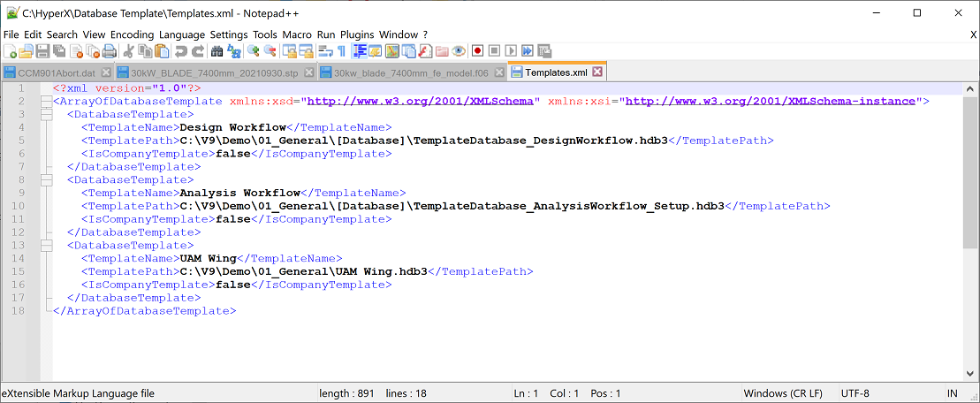Click the scrollbar down arrow
The width and height of the screenshot is (980, 403).
coord(969,374)
